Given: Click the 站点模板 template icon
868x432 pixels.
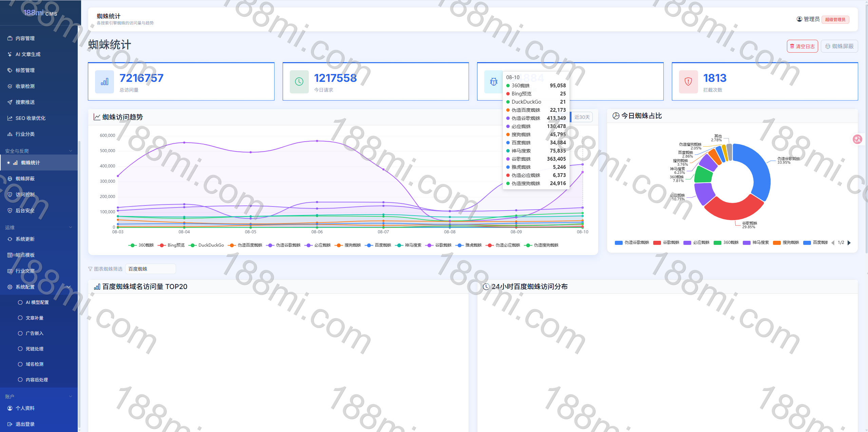Looking at the screenshot, I should pos(10,255).
